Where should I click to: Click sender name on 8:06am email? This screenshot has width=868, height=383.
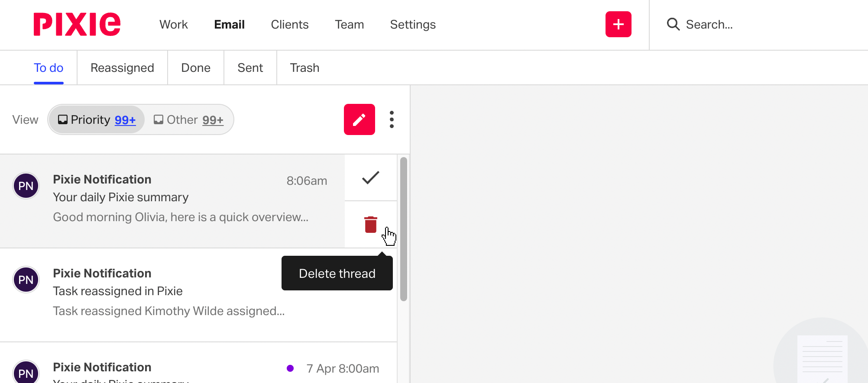(102, 180)
